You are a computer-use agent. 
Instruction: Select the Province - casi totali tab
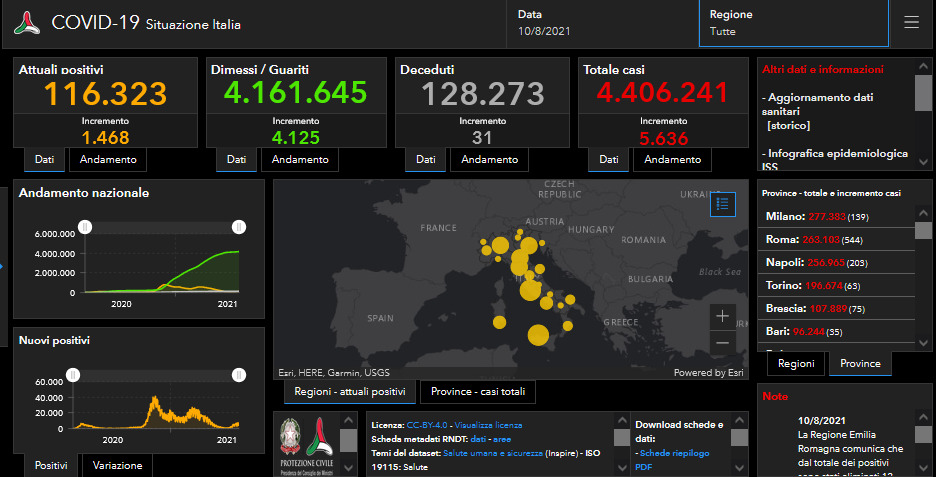(477, 392)
